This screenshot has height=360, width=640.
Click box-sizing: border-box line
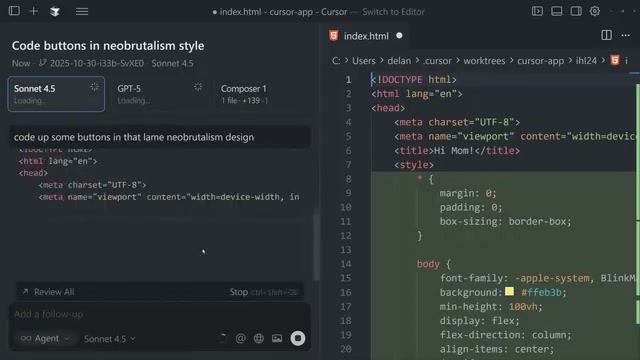505,222
